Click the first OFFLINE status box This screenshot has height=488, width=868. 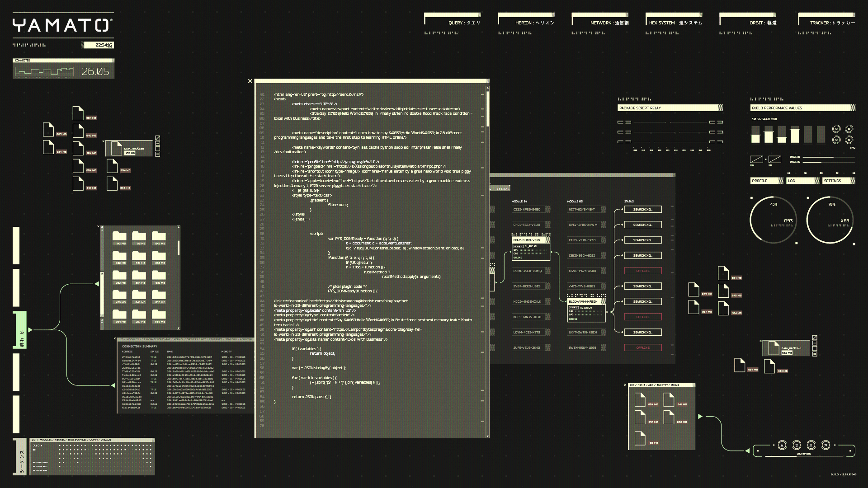tap(643, 271)
